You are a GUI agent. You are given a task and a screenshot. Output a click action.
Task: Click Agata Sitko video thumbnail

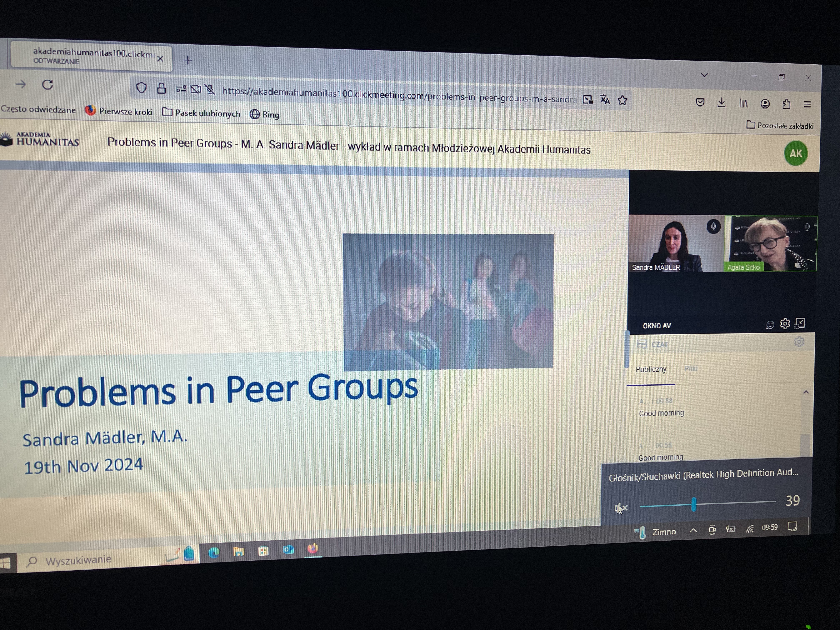[x=771, y=243]
